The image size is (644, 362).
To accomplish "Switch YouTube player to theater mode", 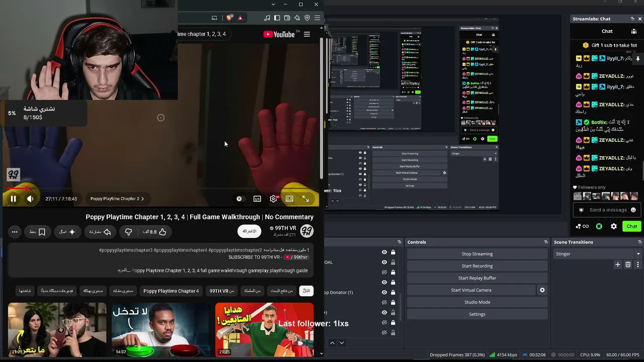I will click(289, 199).
